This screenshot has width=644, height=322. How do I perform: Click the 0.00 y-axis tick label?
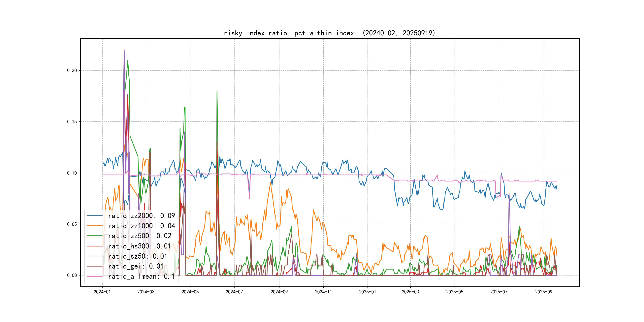tap(72, 275)
